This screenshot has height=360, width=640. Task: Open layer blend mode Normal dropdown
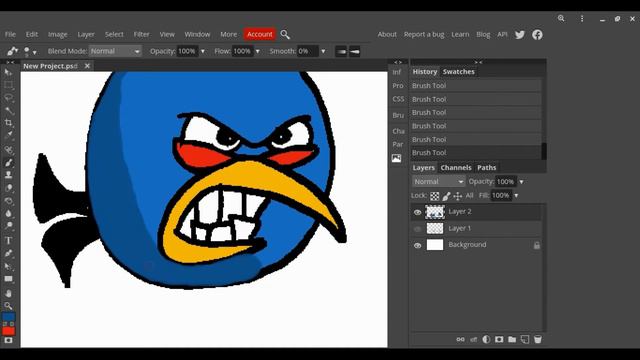coord(438,181)
